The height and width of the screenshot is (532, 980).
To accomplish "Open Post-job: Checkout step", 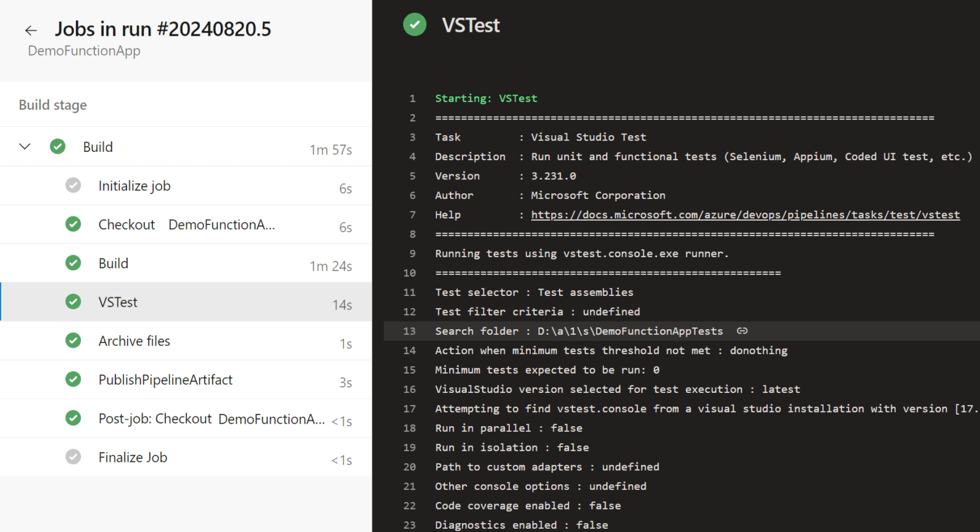I will coord(186,419).
